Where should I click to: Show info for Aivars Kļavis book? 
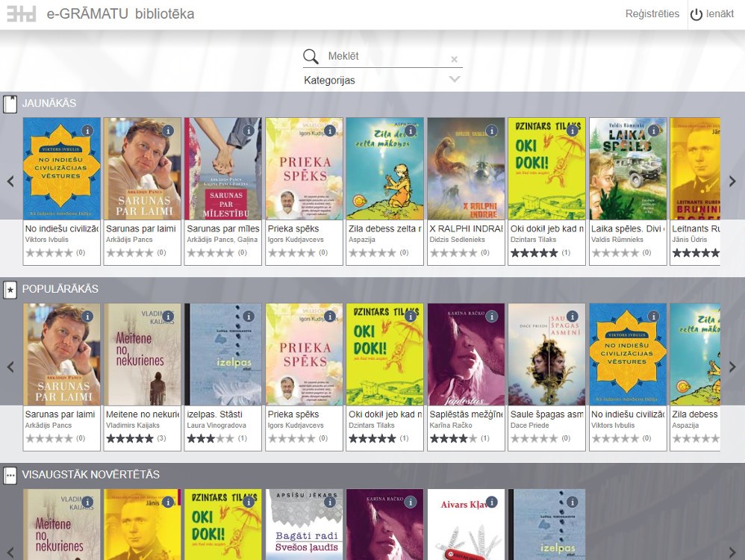(492, 502)
